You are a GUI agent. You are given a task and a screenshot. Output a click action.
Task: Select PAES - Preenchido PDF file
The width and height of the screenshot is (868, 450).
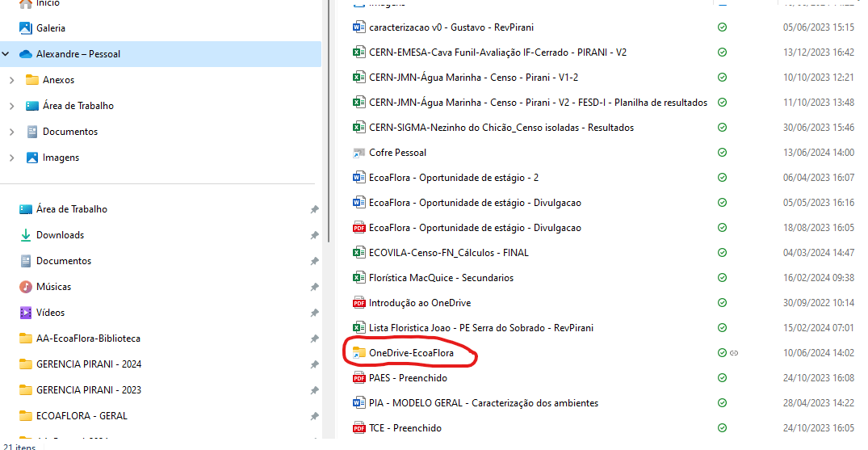(408, 378)
